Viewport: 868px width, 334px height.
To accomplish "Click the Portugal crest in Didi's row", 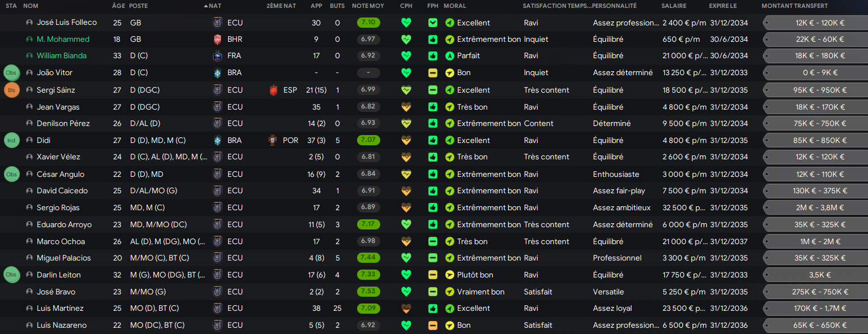I will [x=274, y=140].
